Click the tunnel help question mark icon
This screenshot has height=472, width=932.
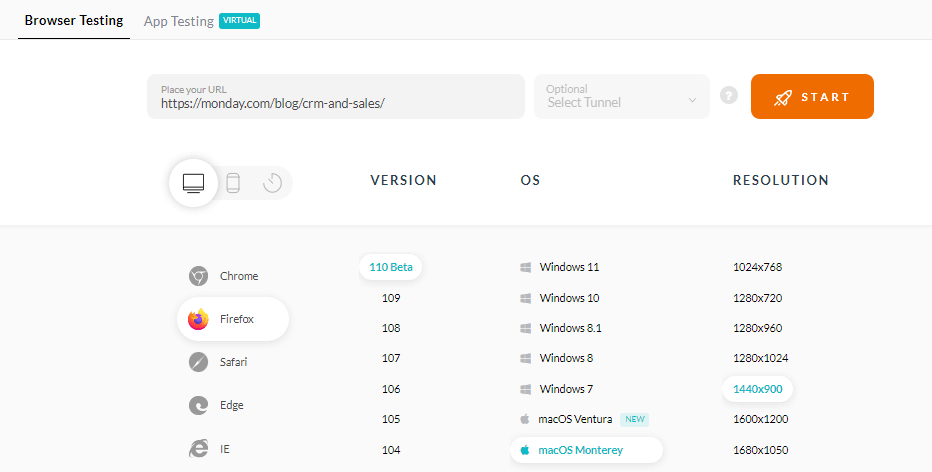729,96
